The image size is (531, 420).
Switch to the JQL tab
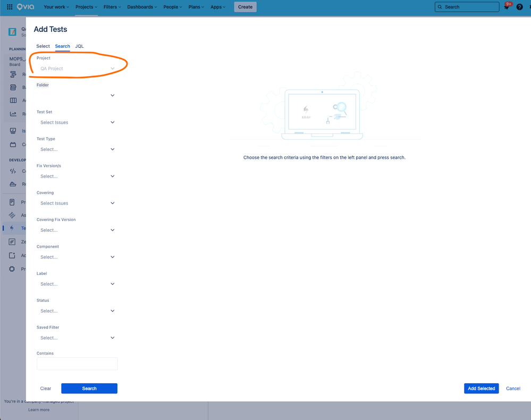click(79, 46)
